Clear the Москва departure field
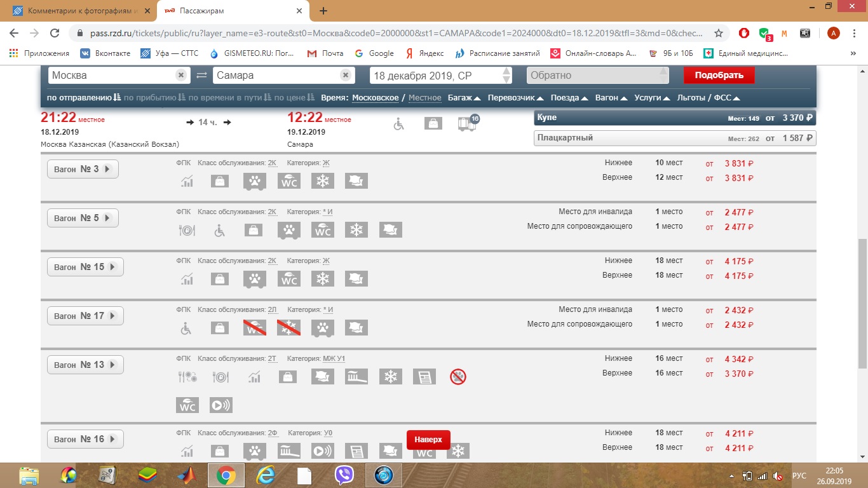Viewport: 868px width, 488px height. click(181, 76)
